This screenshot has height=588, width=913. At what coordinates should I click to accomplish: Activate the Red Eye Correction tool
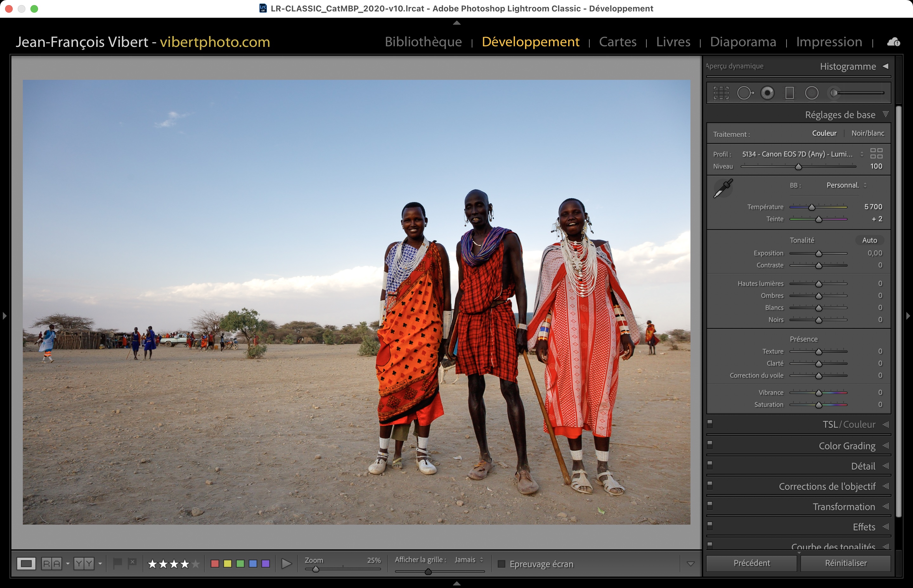tap(767, 93)
